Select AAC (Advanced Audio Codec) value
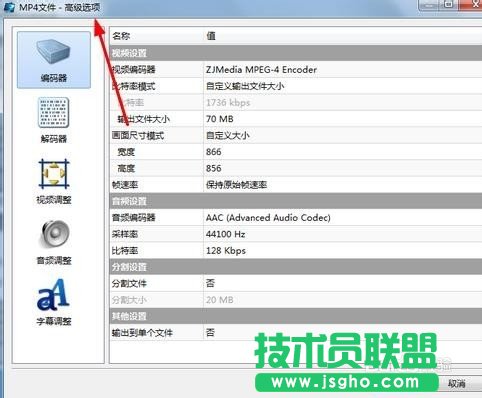Viewport: 482px width, 398px height. 268,218
